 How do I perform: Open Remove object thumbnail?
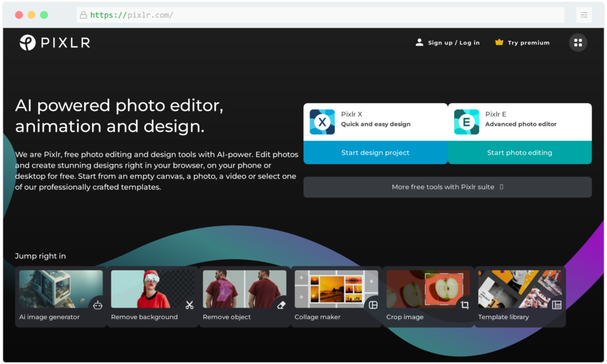(244, 289)
